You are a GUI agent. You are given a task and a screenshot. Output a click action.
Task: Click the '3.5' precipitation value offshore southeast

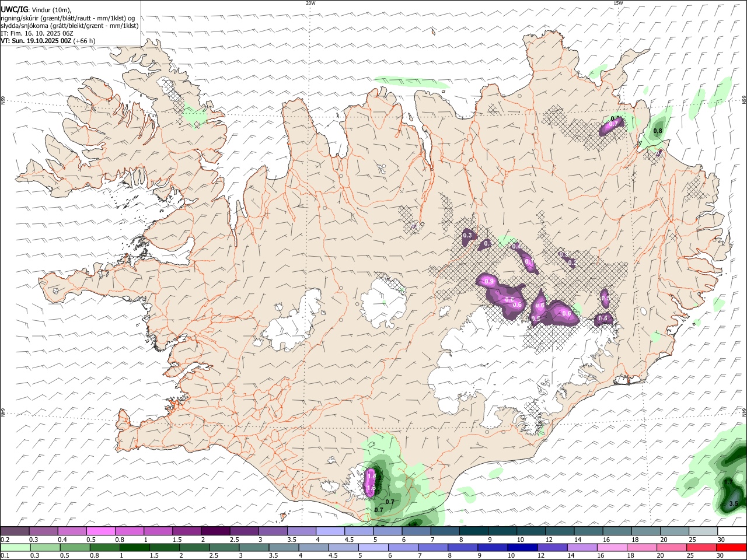point(734,503)
